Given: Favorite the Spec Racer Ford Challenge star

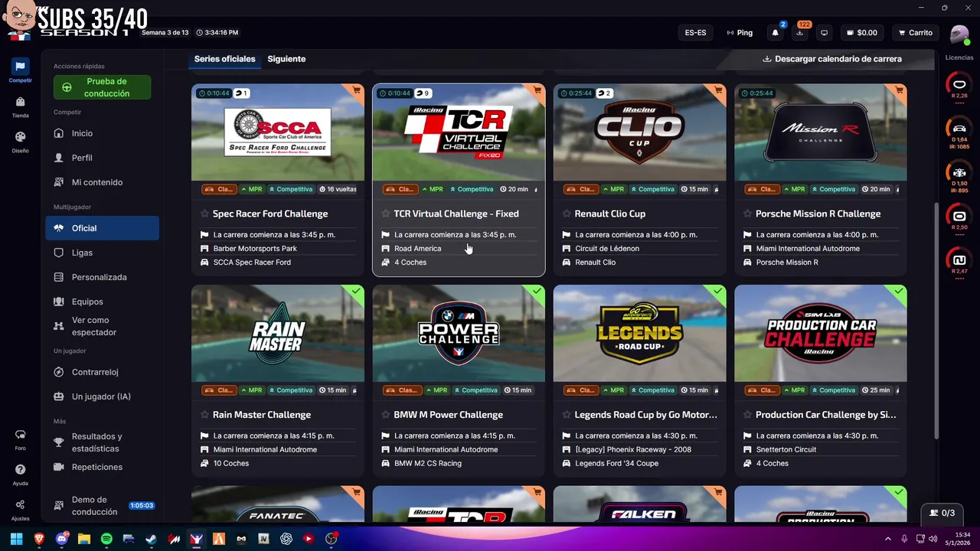Looking at the screenshot, I should coord(204,214).
